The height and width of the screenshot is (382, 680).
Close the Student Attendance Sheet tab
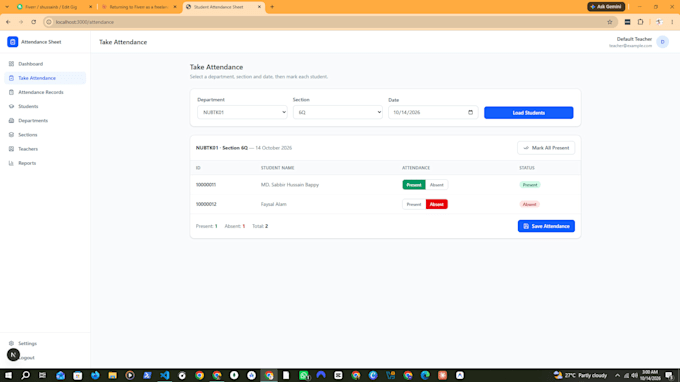point(259,7)
